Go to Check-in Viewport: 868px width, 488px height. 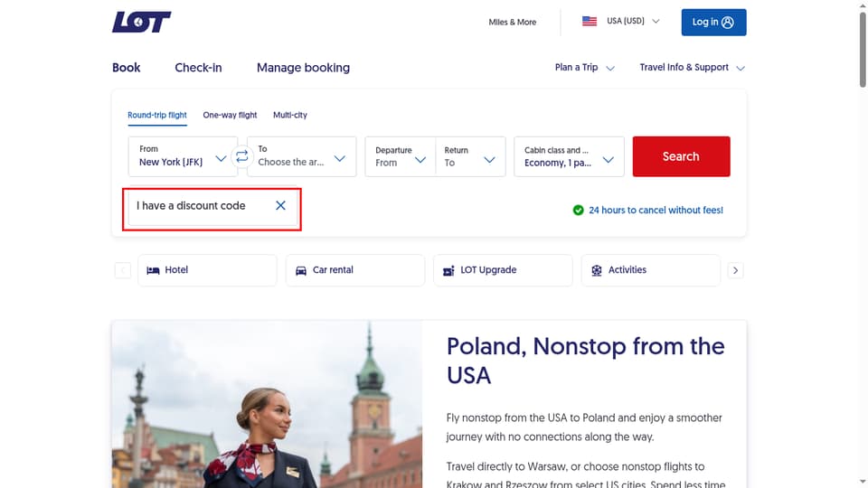[198, 68]
